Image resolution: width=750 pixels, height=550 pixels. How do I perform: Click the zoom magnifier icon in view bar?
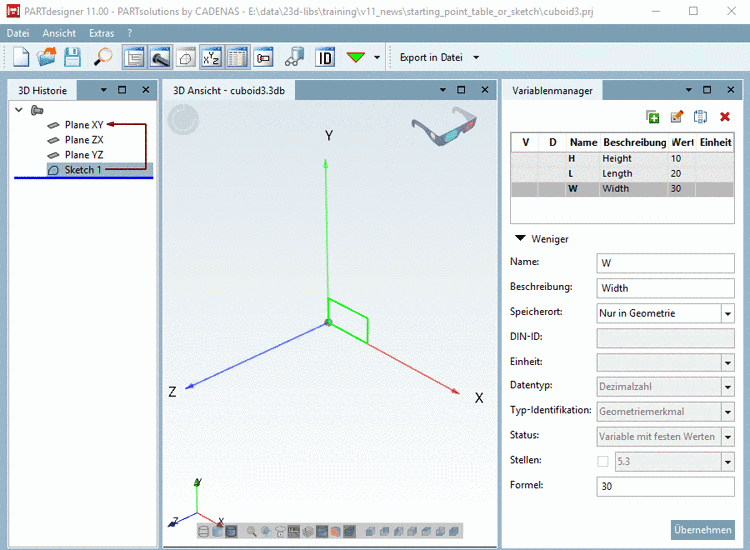(x=251, y=531)
